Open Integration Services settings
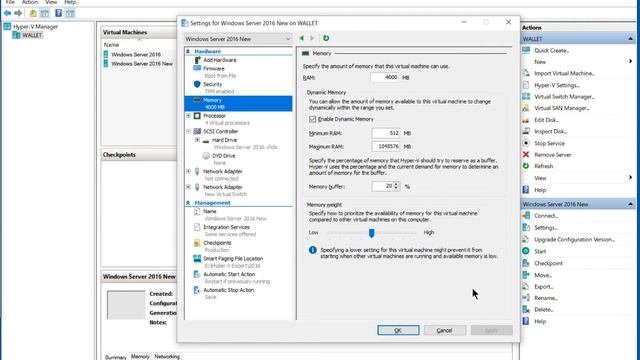640x360 pixels. pos(227,227)
